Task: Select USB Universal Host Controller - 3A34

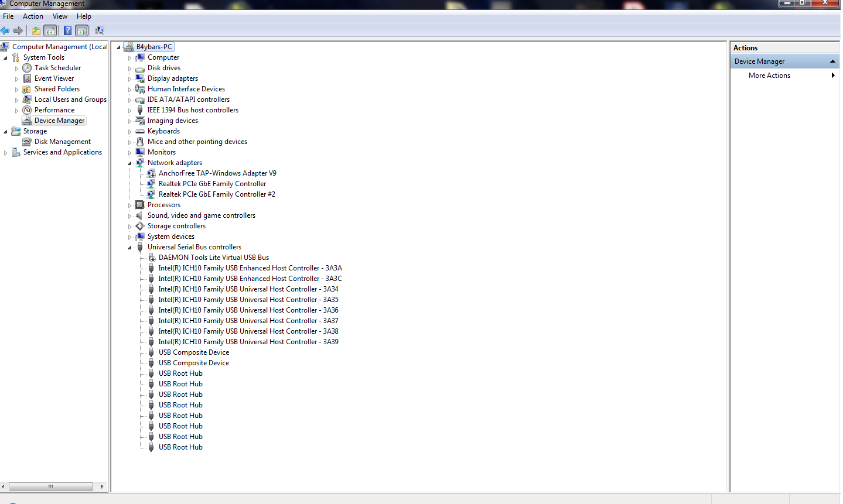Action: (x=248, y=289)
